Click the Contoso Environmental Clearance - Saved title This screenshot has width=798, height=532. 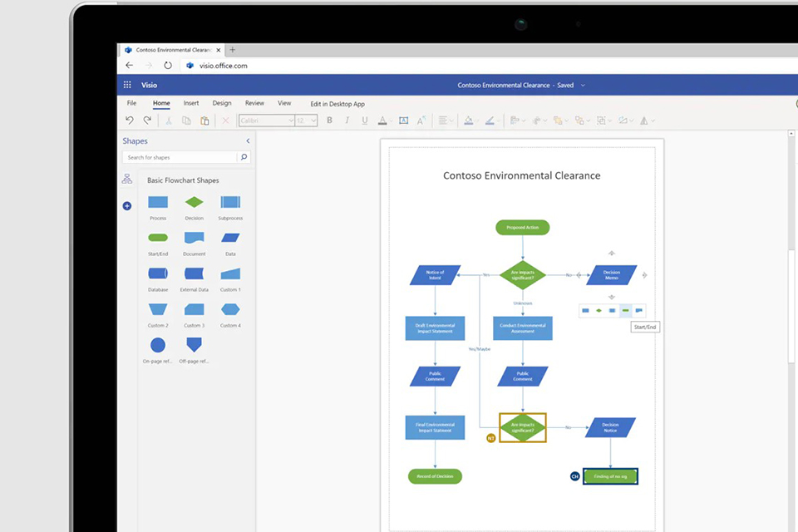[515, 85]
